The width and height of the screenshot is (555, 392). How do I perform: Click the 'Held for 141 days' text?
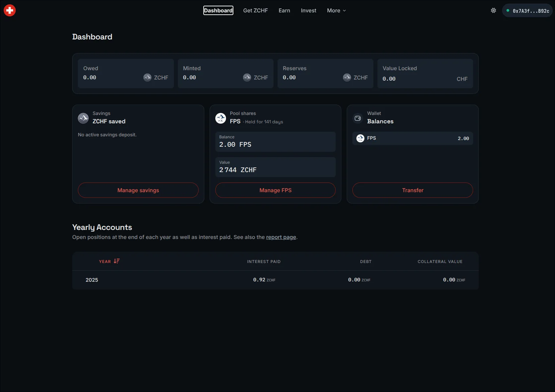(x=264, y=122)
